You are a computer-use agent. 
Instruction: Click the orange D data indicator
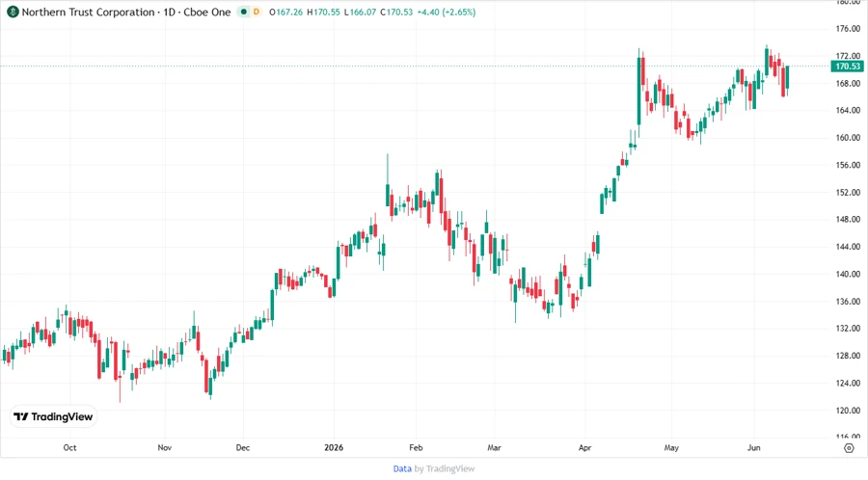(x=257, y=12)
